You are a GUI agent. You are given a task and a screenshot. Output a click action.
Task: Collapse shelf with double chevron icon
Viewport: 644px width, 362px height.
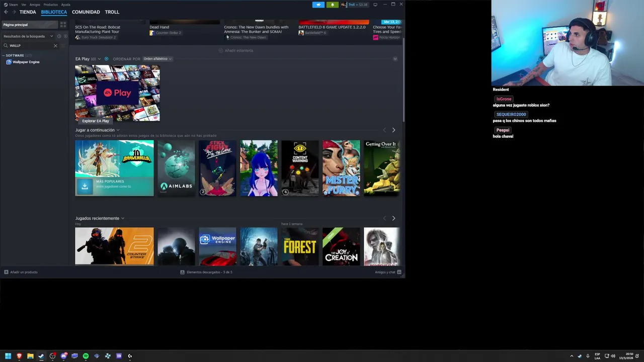395,59
